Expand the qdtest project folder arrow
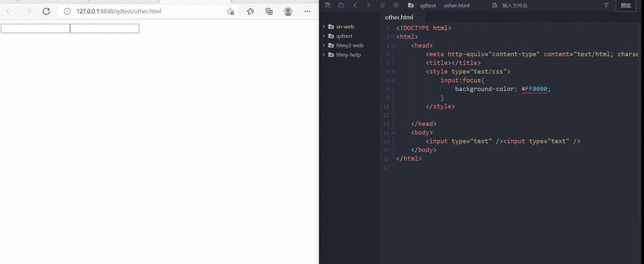 (x=324, y=36)
